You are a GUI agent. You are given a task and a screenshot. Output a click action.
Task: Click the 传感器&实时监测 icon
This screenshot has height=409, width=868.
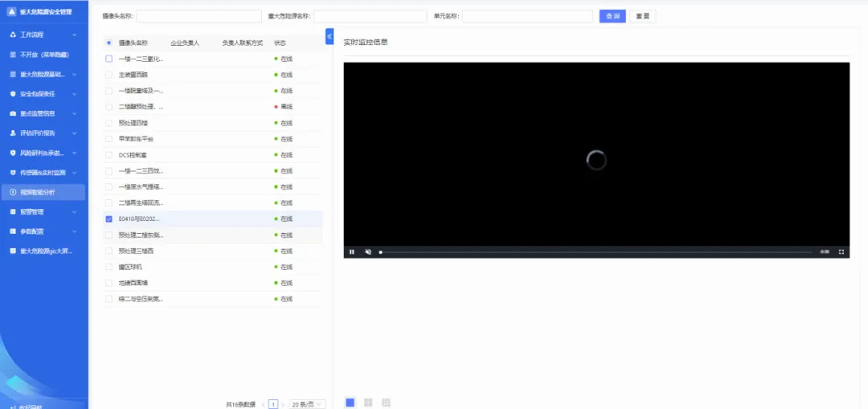pos(13,173)
